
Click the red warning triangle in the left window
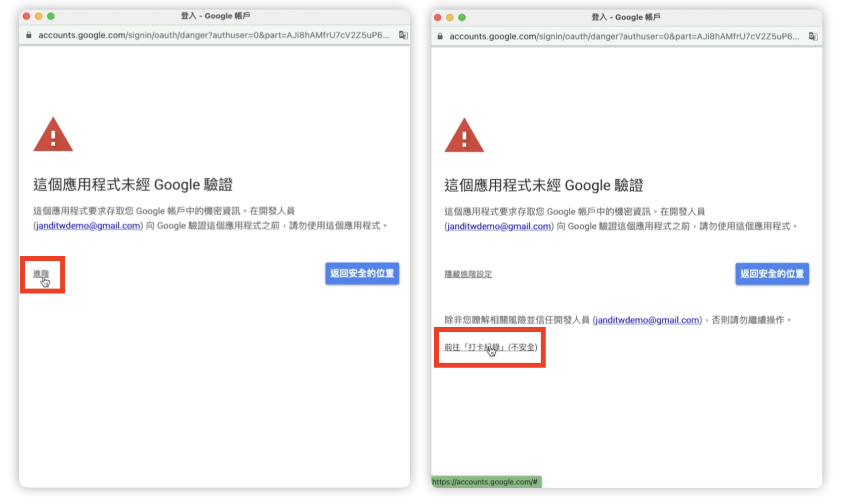[53, 135]
